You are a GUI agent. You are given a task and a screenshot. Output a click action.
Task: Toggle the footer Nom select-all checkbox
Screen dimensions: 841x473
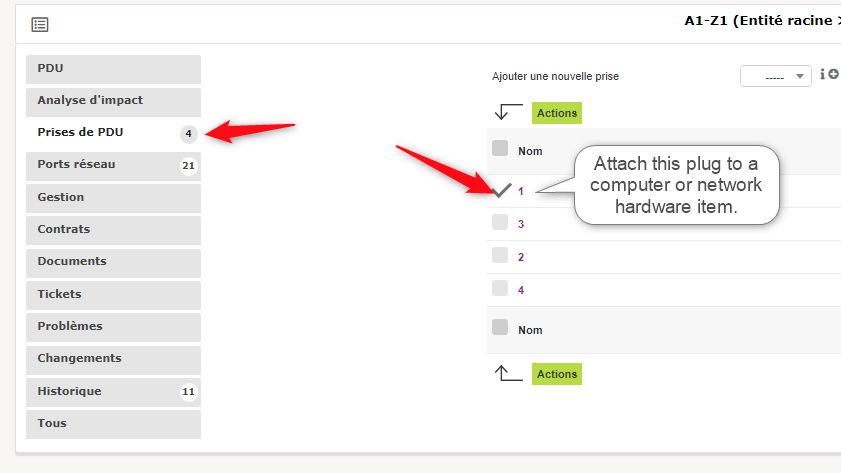coord(500,327)
